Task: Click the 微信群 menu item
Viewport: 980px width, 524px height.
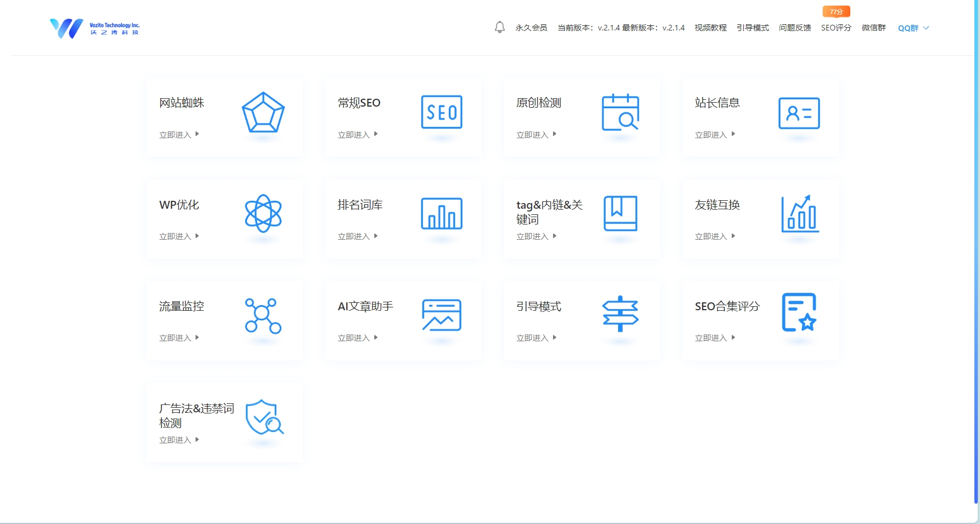Action: point(873,27)
